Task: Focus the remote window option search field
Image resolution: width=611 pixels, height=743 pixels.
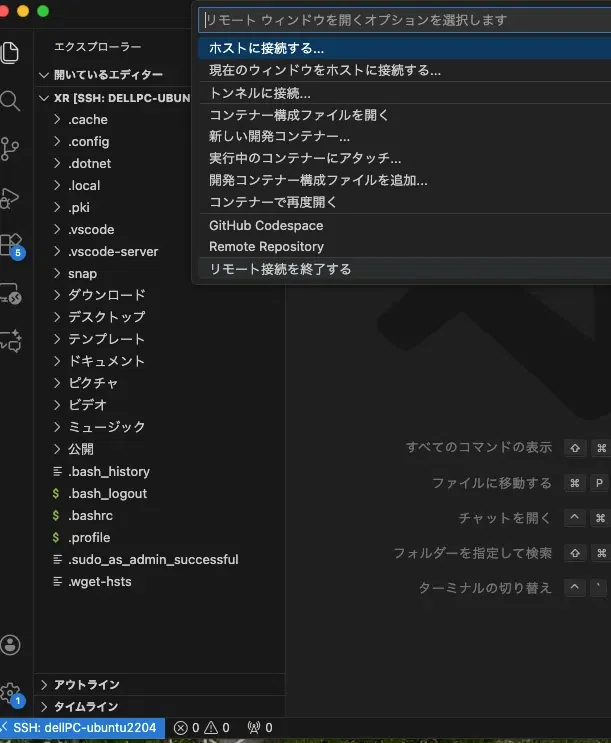Action: click(405, 20)
